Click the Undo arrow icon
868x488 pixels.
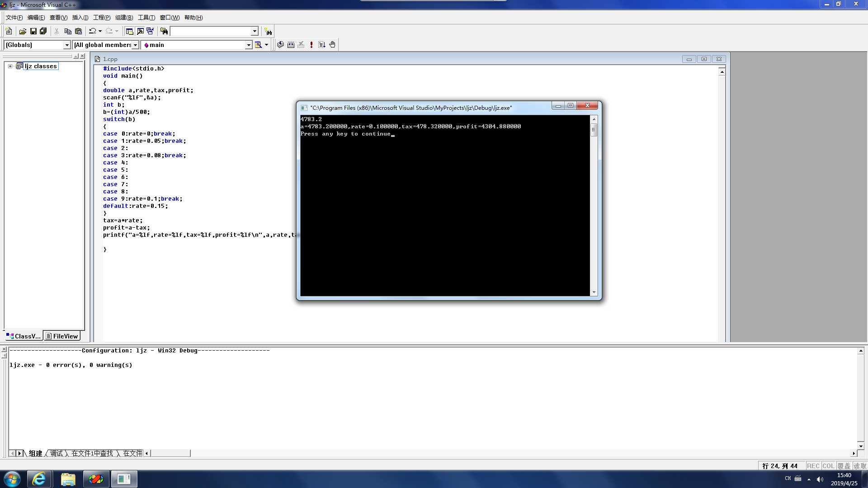[x=93, y=31]
